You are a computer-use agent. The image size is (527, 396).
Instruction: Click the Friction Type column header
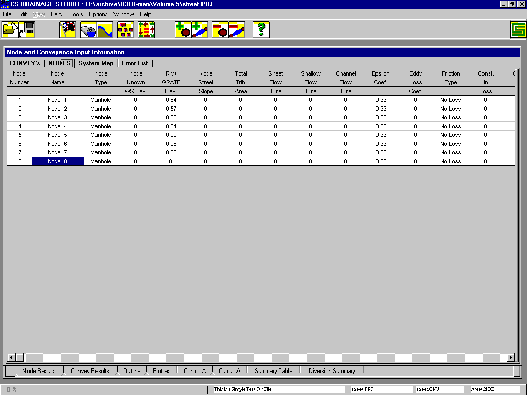tap(451, 78)
